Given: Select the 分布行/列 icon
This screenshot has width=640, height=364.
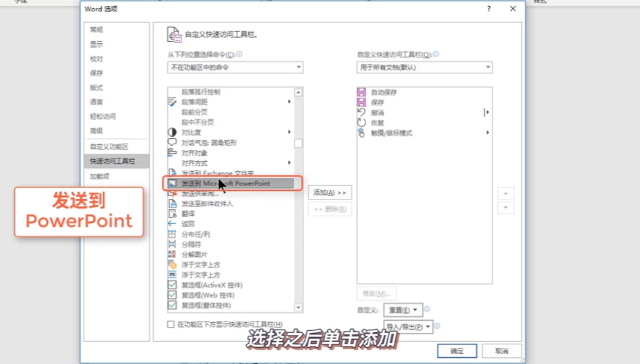Looking at the screenshot, I should 172,234.
